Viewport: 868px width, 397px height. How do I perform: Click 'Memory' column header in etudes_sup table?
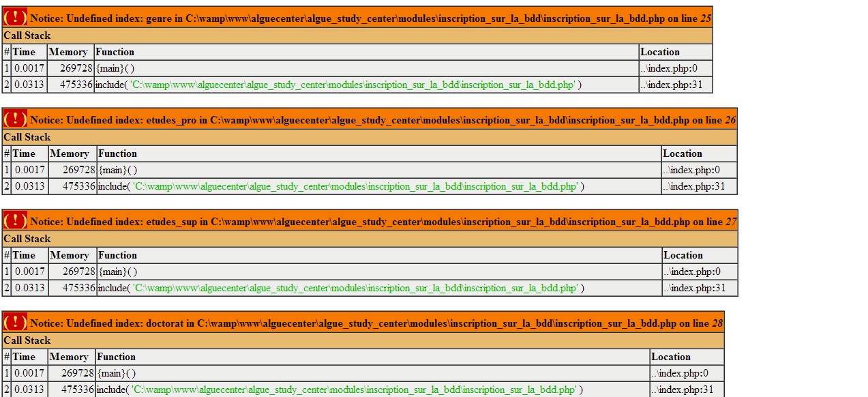[x=70, y=255]
